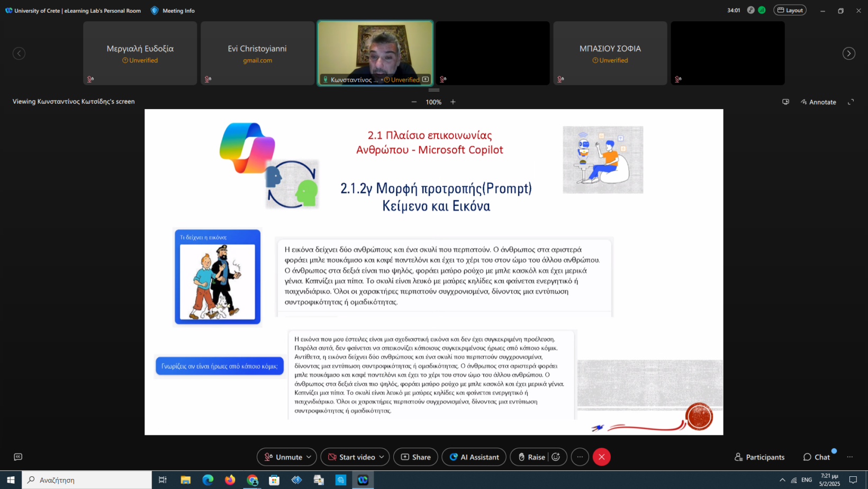Leave meeting with red X button
The width and height of the screenshot is (868, 489).
[602, 457]
